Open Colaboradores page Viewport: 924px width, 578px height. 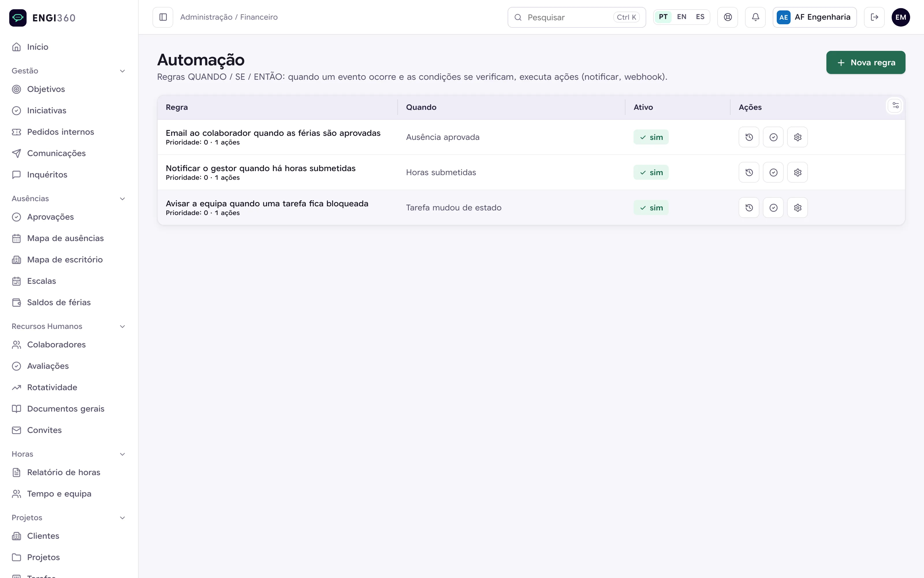[69, 344]
